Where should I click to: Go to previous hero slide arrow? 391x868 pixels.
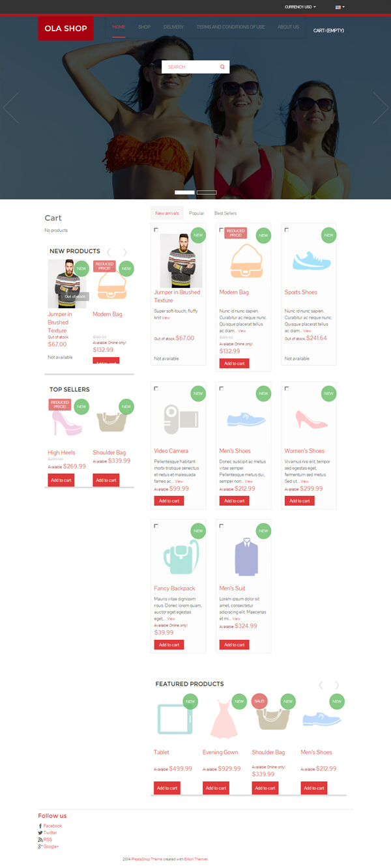[x=10, y=108]
